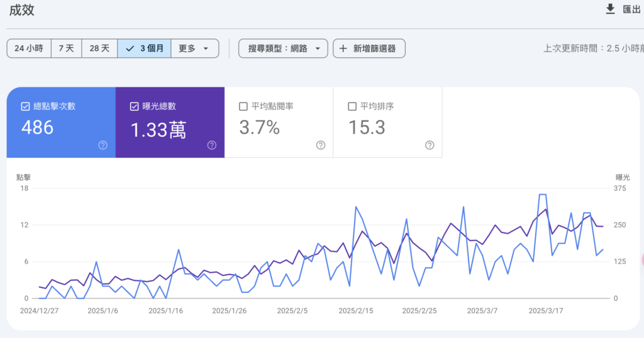Open the 更多 date range dropdown
The height and width of the screenshot is (338, 644).
195,48
